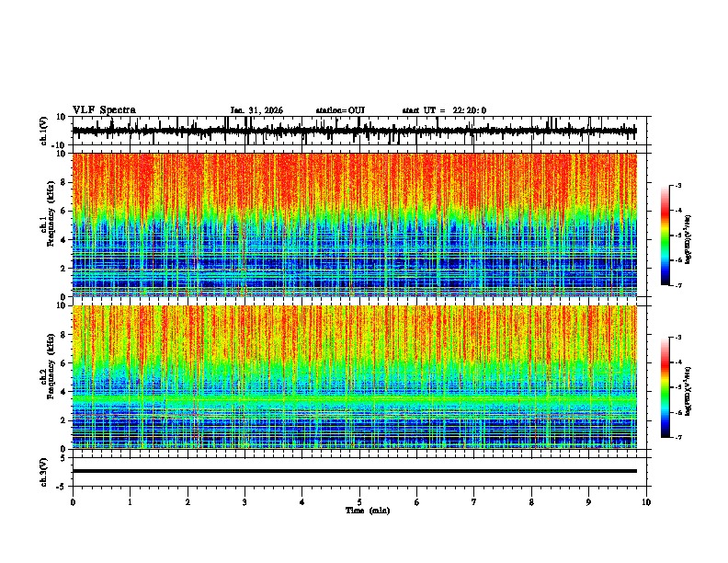Click the "6" kHz tick of ch.2 spectrogram
Image resolution: width=728 pixels, height=563 pixels.
(x=64, y=363)
